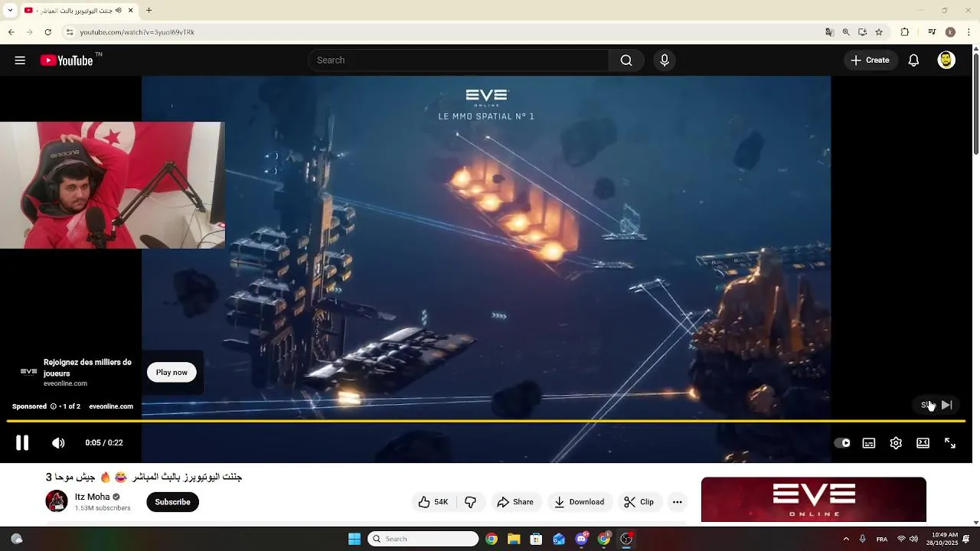Image resolution: width=980 pixels, height=551 pixels.
Task: Open the Windows Start menu
Action: (354, 539)
